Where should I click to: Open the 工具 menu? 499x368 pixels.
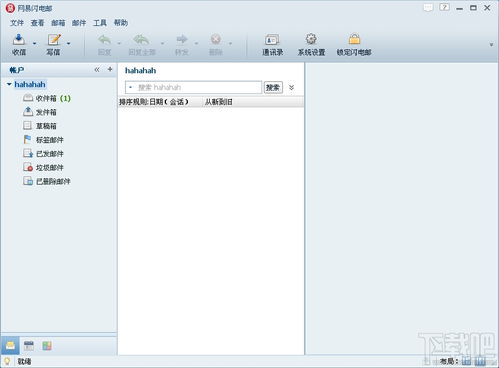(x=99, y=23)
